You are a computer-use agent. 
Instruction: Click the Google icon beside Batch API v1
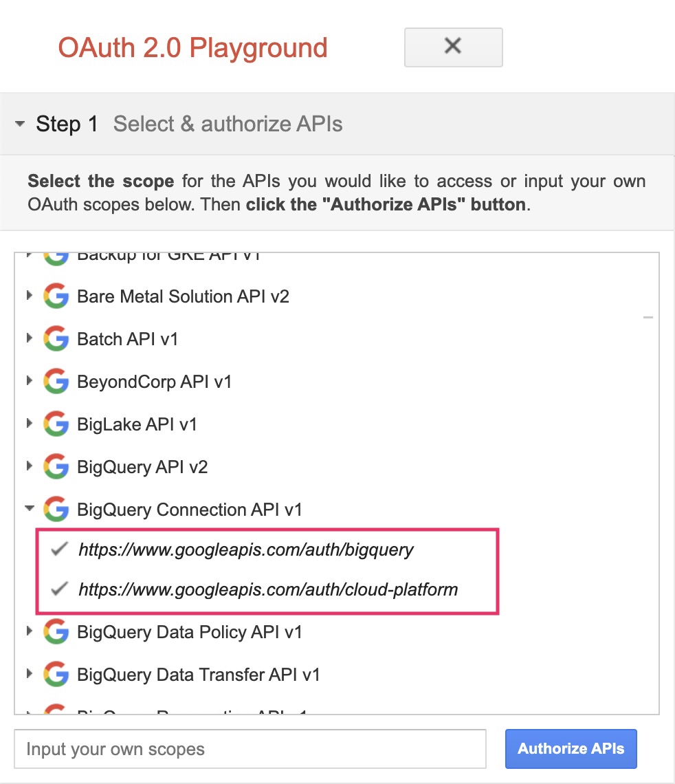(x=56, y=338)
